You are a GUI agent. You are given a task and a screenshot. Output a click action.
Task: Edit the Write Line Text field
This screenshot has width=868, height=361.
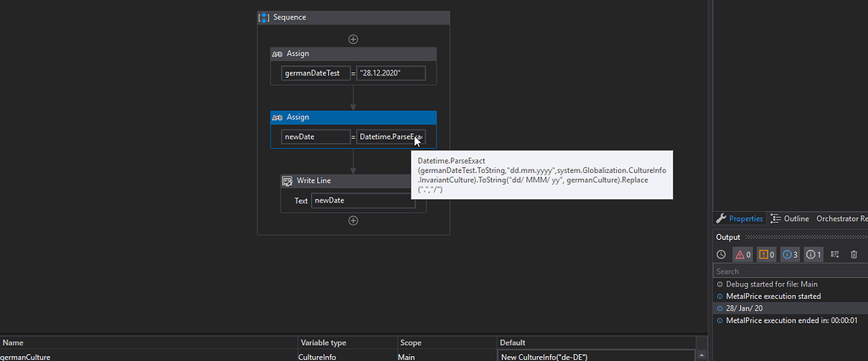(363, 201)
